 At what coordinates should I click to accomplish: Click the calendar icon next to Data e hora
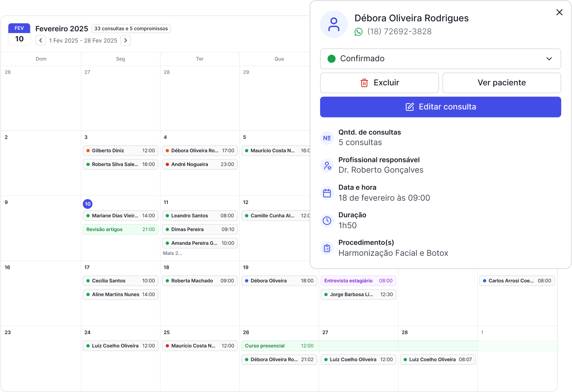point(327,193)
